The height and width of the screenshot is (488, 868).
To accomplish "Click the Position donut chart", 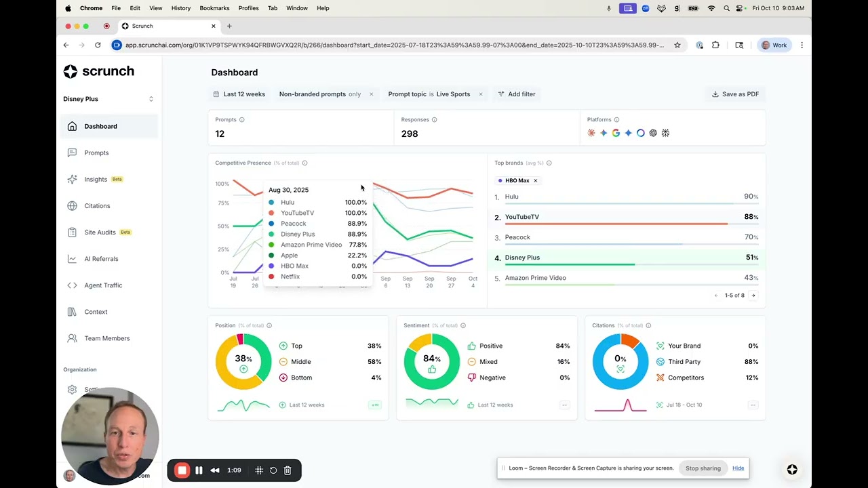I will (x=243, y=361).
